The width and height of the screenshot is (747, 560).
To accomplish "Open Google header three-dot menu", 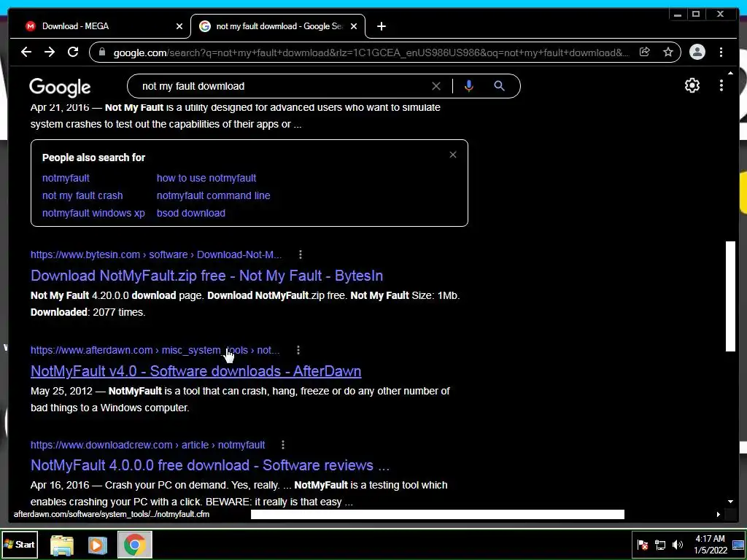I will [x=721, y=86].
